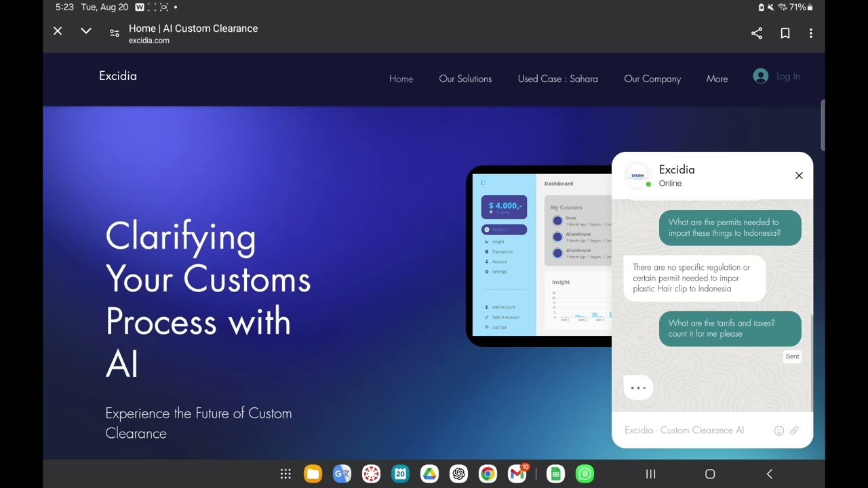
Task: Open the browser three-dot overflow menu
Action: 811,33
